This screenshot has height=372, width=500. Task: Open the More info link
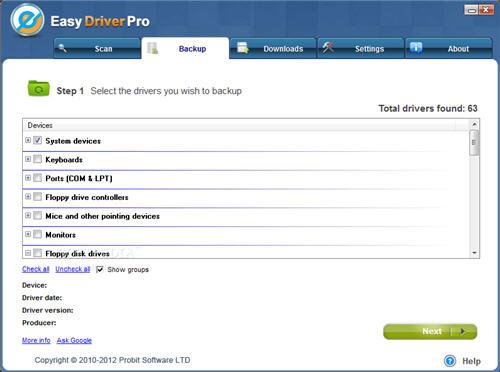(x=36, y=340)
